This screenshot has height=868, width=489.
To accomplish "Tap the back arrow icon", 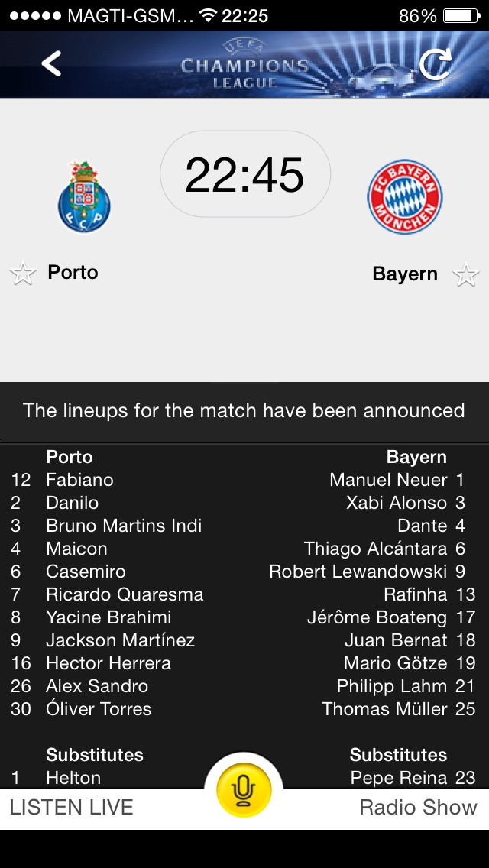I will [51, 63].
